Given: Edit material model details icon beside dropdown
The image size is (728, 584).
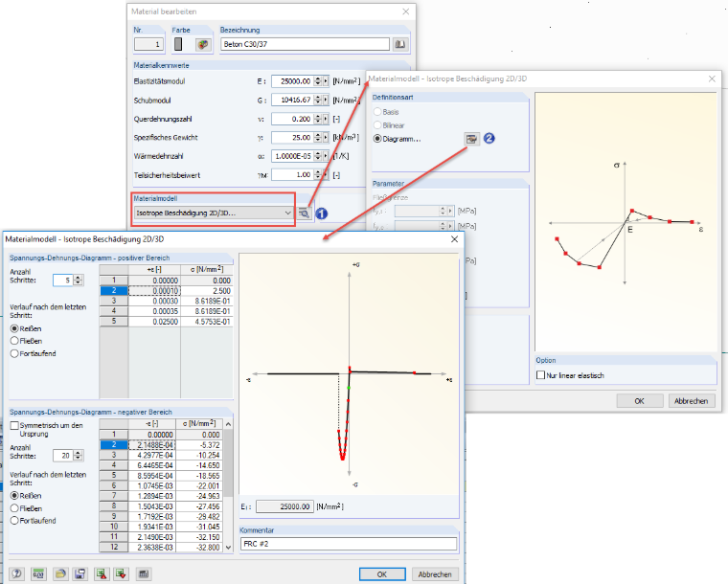Looking at the screenshot, I should 304,213.
